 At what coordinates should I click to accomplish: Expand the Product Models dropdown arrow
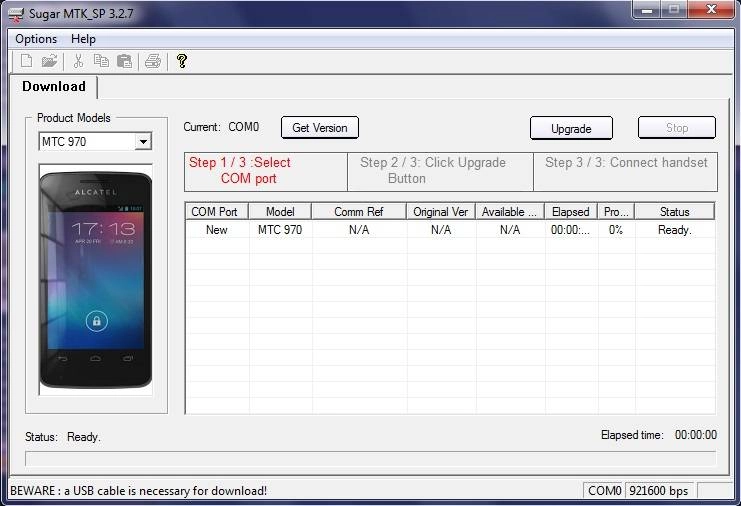(143, 141)
